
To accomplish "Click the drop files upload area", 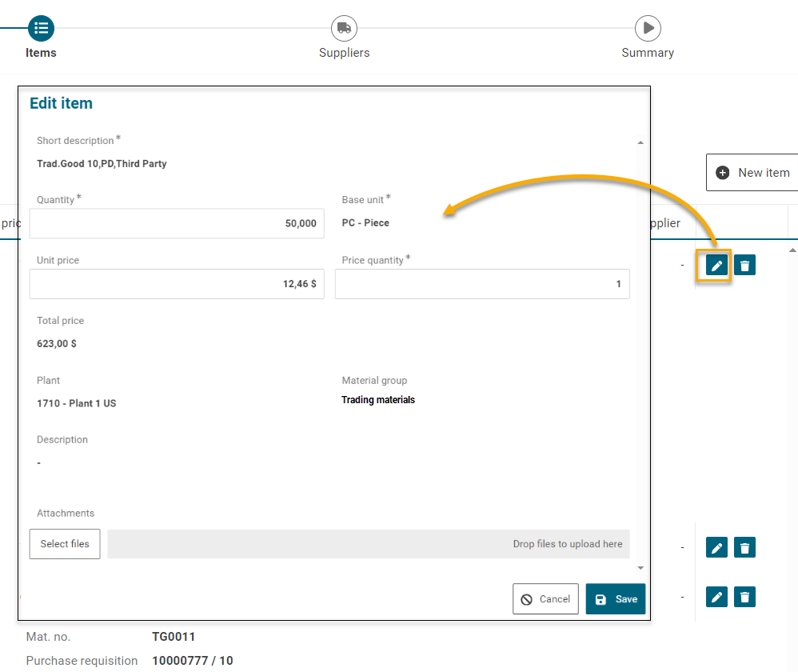I will (x=369, y=544).
